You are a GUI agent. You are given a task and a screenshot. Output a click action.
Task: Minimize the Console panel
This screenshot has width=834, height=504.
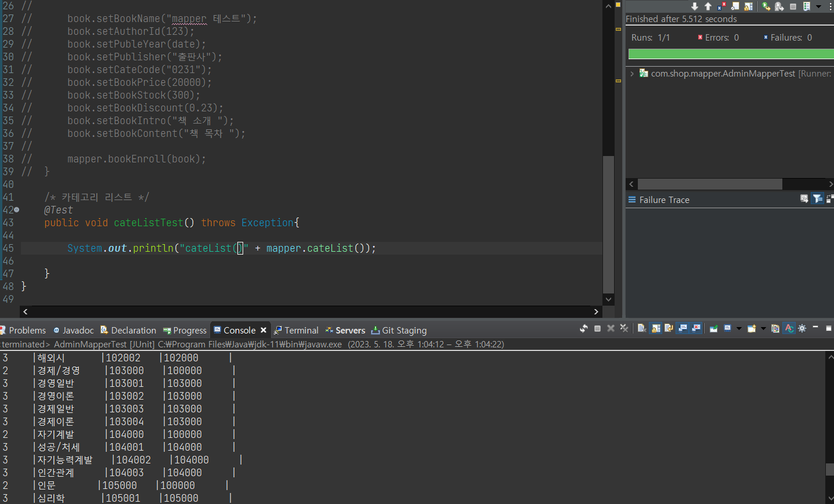coord(815,328)
